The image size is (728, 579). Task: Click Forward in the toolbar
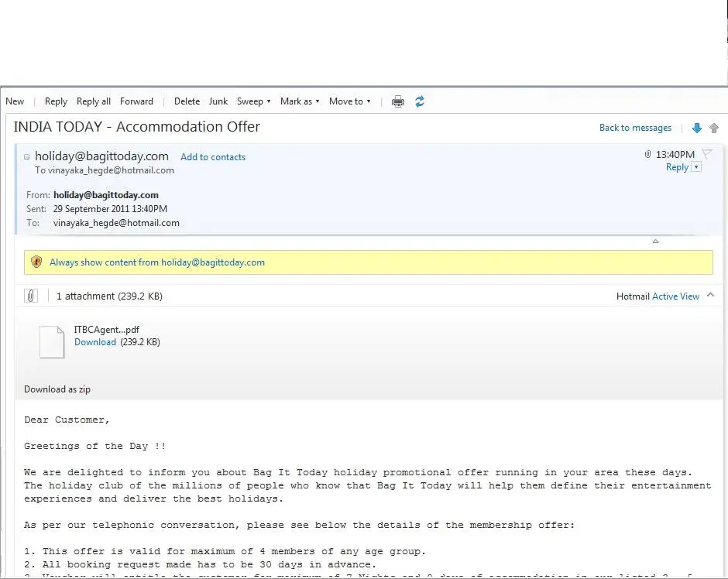136,101
